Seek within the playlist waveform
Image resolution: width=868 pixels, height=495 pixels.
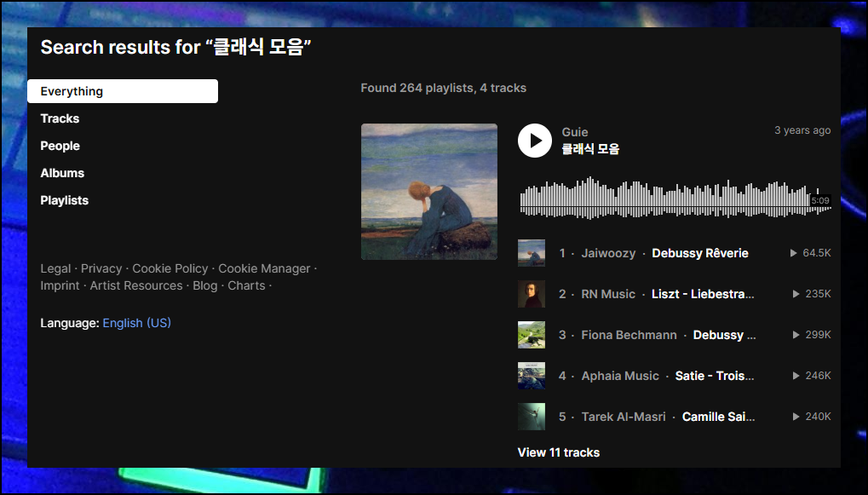(x=675, y=198)
